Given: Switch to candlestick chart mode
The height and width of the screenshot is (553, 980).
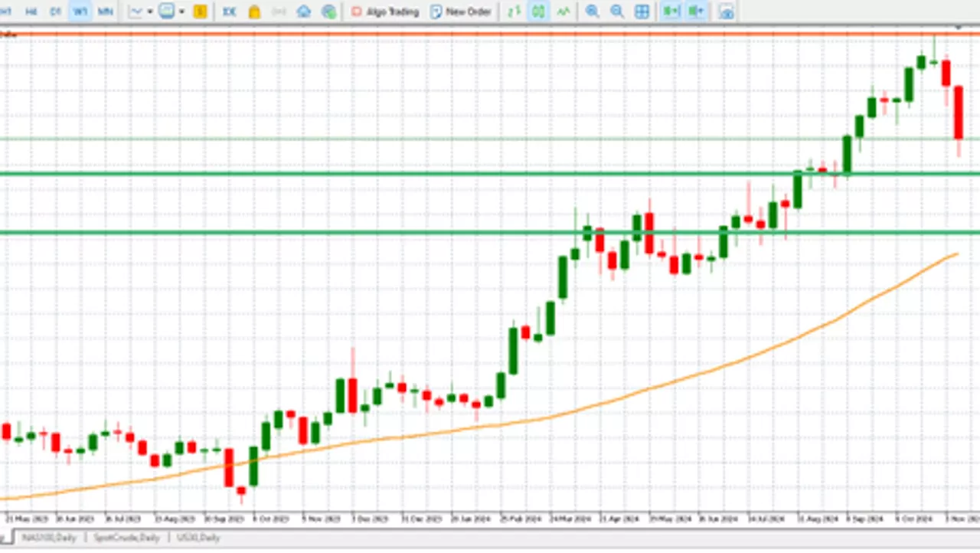Looking at the screenshot, I should [x=538, y=11].
